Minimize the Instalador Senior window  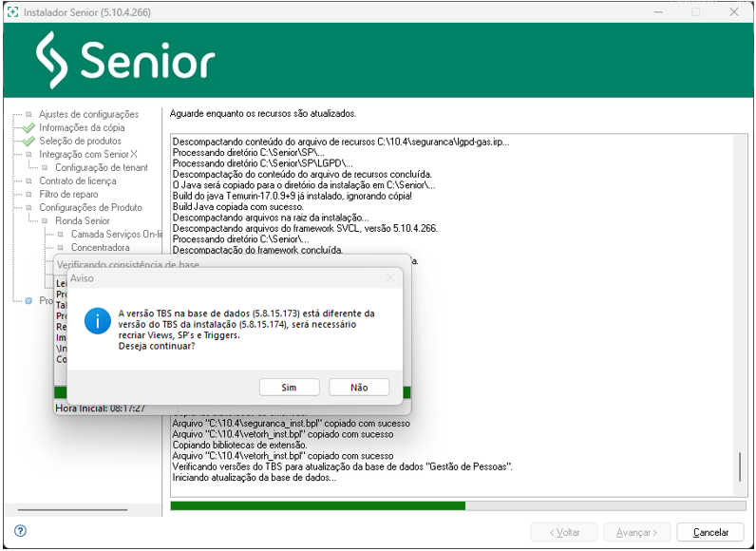tap(658, 12)
